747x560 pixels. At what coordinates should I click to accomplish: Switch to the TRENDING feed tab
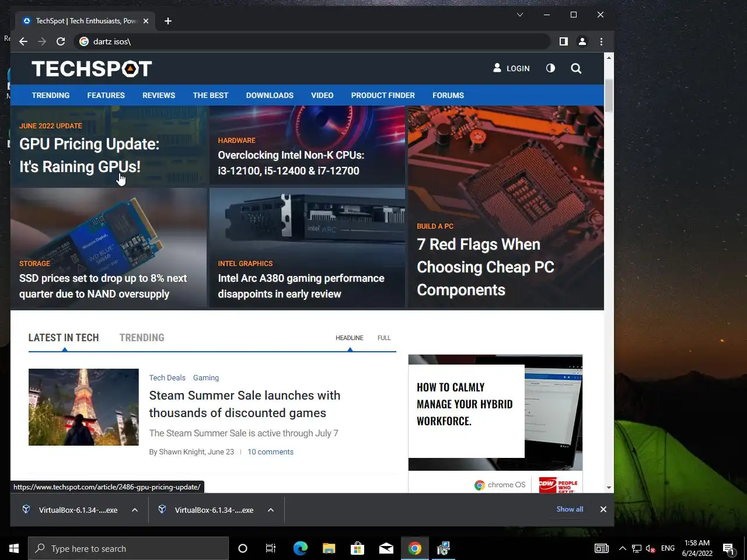[x=142, y=338]
